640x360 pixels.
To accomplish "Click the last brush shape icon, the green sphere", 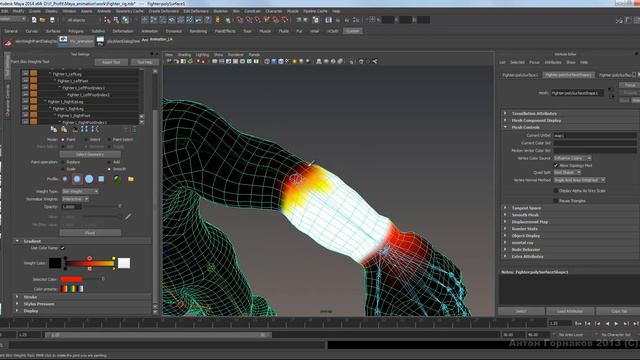I will (x=117, y=179).
